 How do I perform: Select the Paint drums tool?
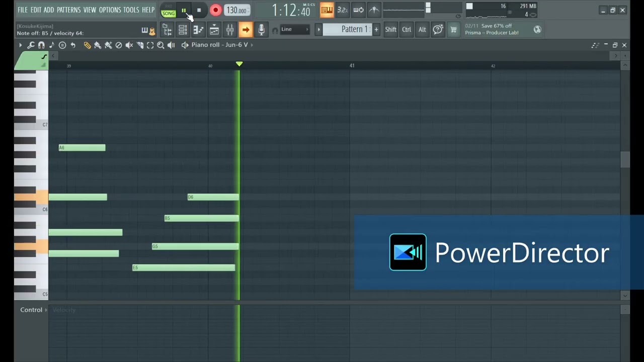pyautogui.click(x=108, y=45)
